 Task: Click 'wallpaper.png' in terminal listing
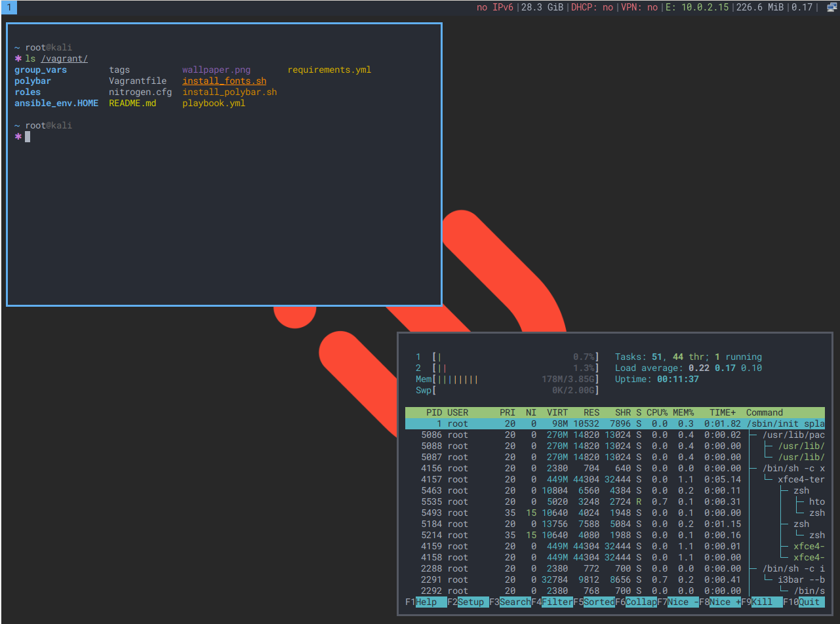216,69
